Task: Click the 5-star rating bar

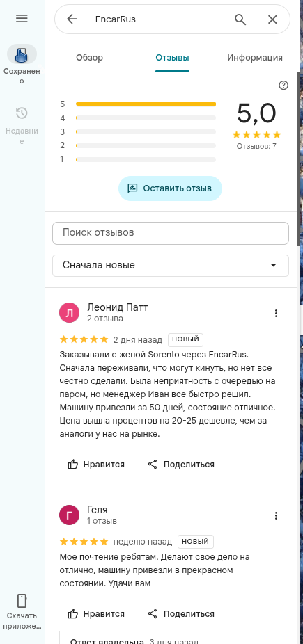Action: [146, 104]
